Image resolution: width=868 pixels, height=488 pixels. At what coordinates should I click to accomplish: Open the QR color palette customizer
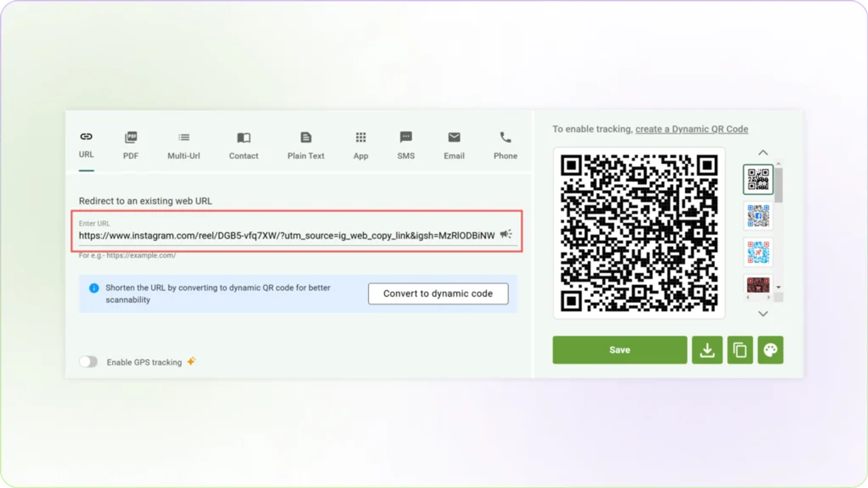click(770, 350)
